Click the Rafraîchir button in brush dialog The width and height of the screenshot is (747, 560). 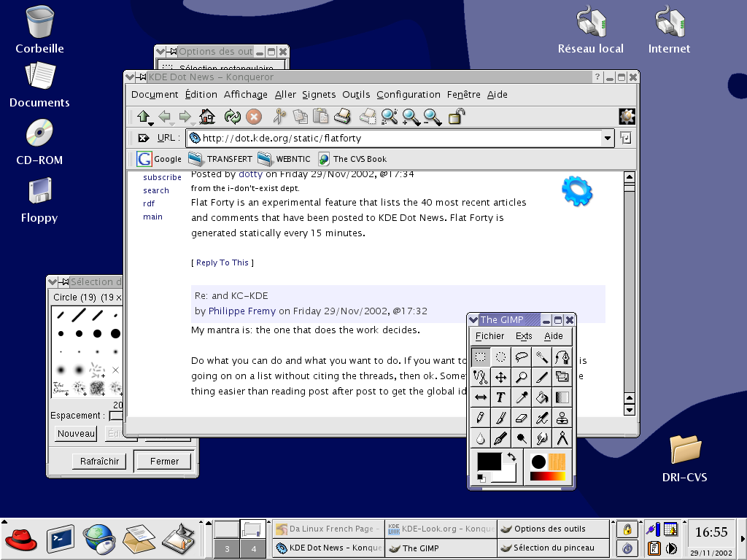pos(99,461)
